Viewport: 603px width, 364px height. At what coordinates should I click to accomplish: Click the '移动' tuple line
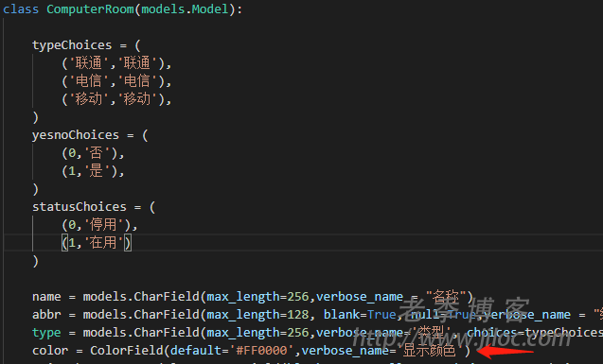(x=116, y=99)
